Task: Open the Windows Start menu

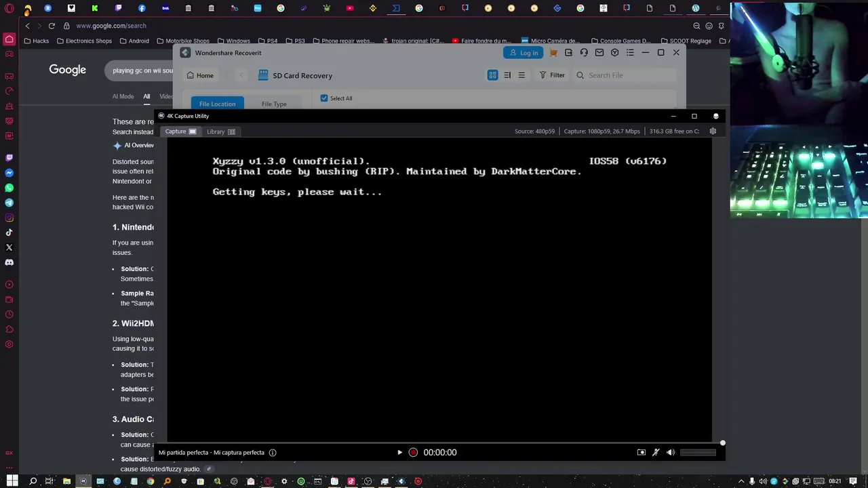Action: click(x=12, y=481)
